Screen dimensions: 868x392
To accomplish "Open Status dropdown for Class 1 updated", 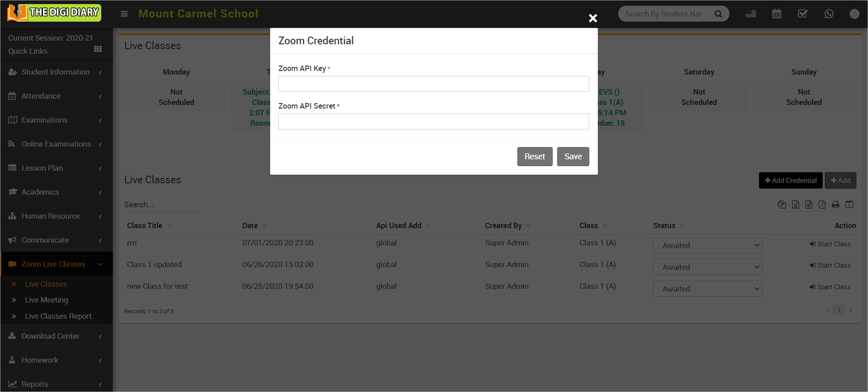I will coord(707,267).
